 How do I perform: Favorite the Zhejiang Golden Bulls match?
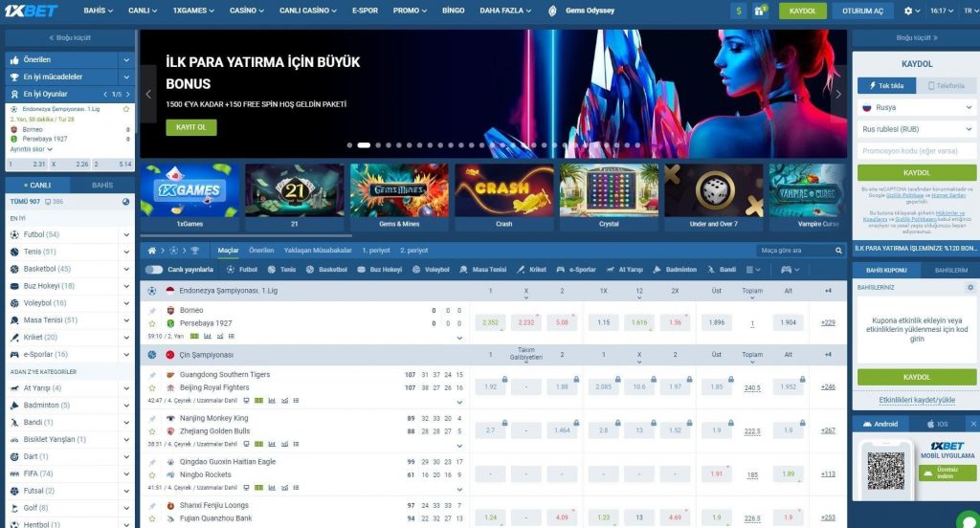[152, 431]
